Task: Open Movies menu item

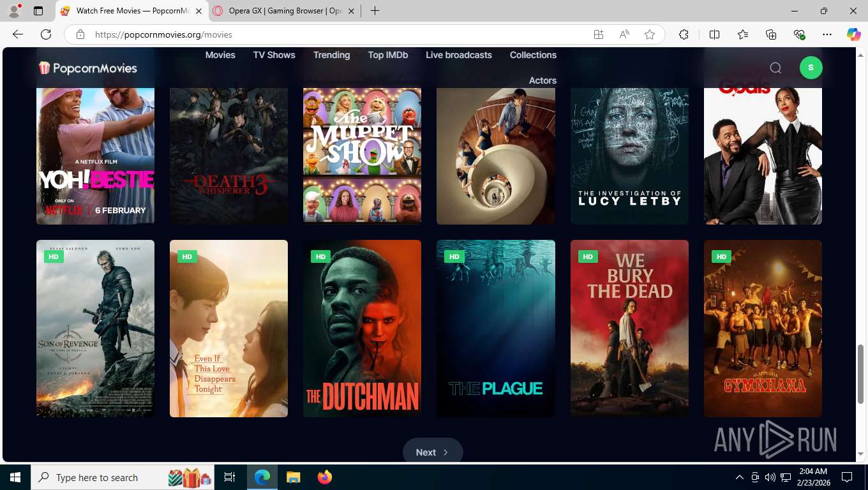Action: tap(220, 55)
